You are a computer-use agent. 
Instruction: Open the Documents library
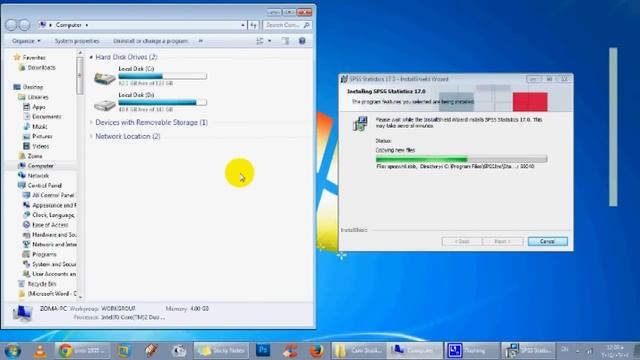coord(47,117)
